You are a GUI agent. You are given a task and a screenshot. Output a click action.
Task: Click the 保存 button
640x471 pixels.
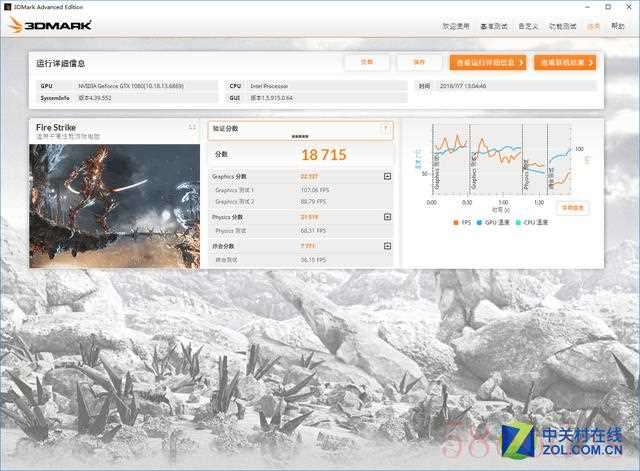[x=419, y=62]
